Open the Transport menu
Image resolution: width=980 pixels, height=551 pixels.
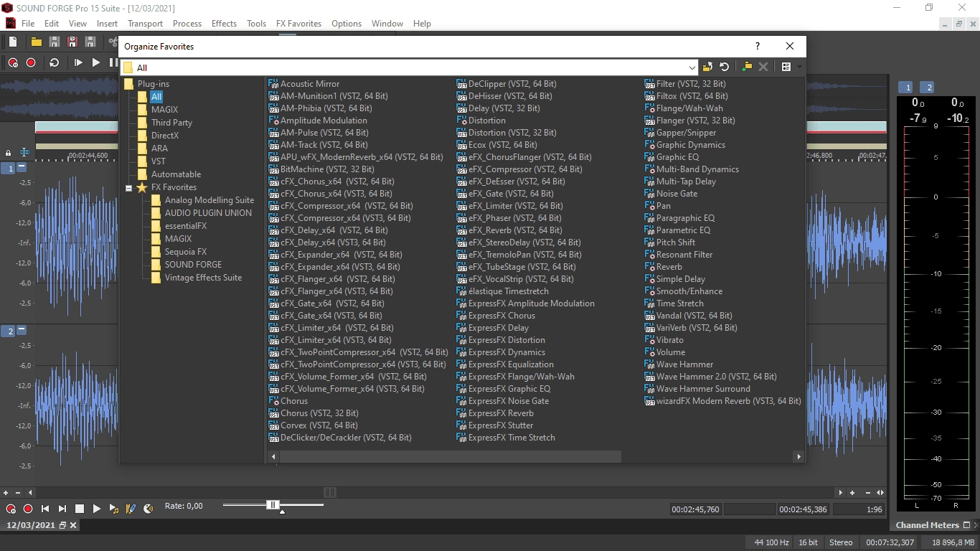(146, 24)
